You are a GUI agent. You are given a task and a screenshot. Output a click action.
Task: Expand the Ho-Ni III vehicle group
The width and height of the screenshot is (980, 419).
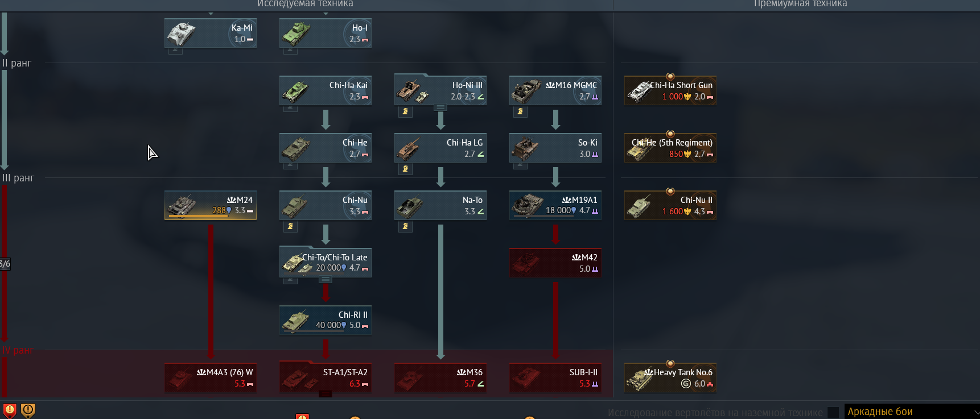pyautogui.click(x=440, y=107)
